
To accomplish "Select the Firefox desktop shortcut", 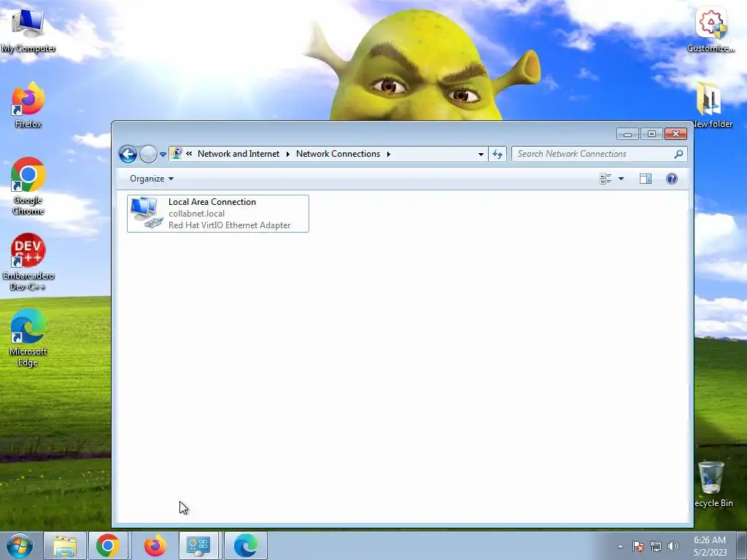I will tap(28, 105).
